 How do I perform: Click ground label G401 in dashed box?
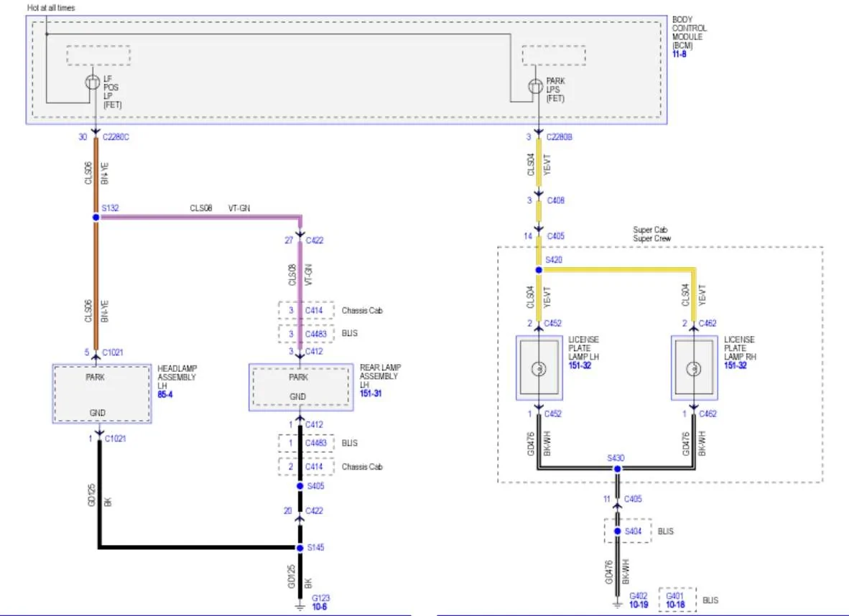[x=674, y=596]
